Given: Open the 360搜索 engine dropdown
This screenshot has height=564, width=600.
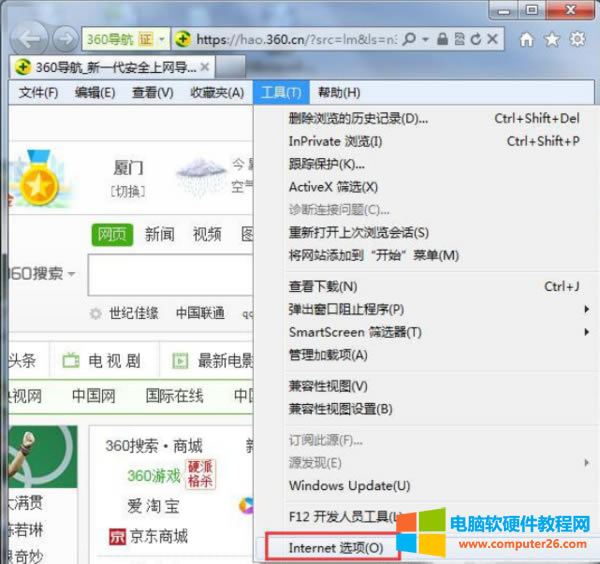Looking at the screenshot, I should click(71, 274).
